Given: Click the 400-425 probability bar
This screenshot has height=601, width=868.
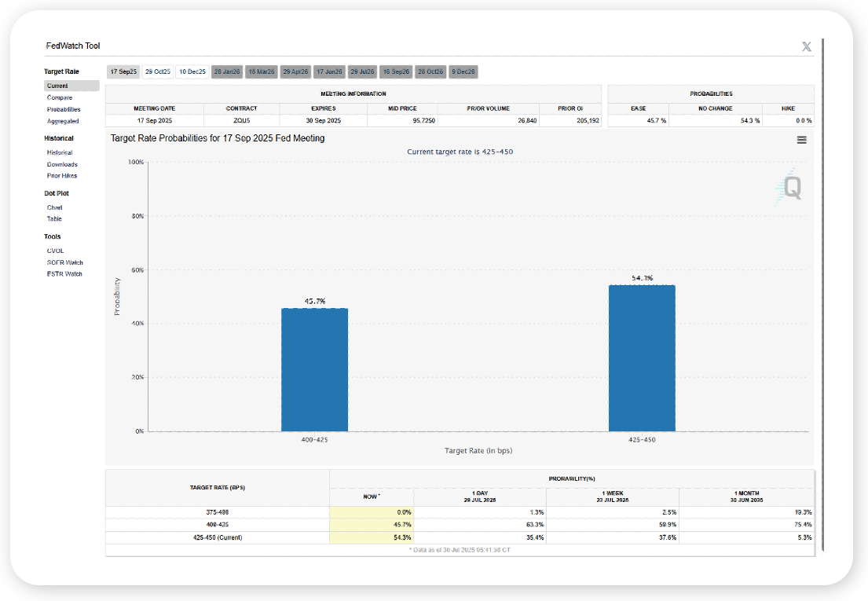Looking at the screenshot, I should [314, 370].
